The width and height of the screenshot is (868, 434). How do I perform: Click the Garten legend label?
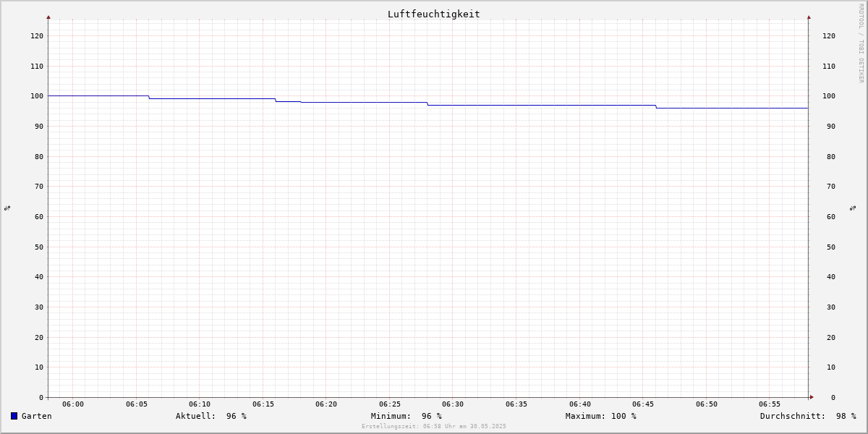36,416
